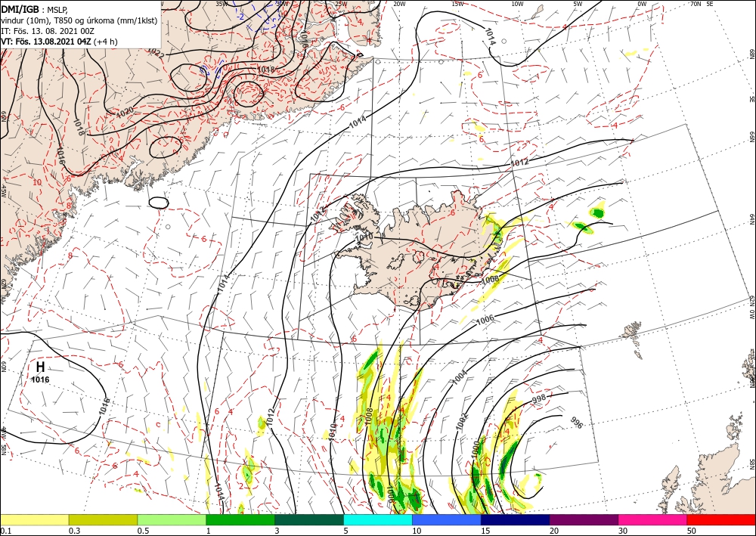Image resolution: width=756 pixels, height=536 pixels.
Task: Click the 50 legend value label
Action: click(692, 530)
